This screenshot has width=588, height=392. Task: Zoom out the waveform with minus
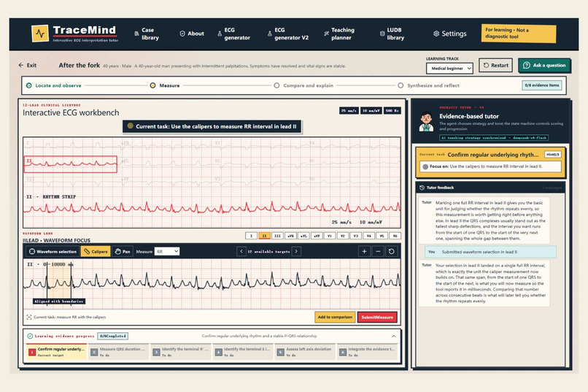point(378,252)
